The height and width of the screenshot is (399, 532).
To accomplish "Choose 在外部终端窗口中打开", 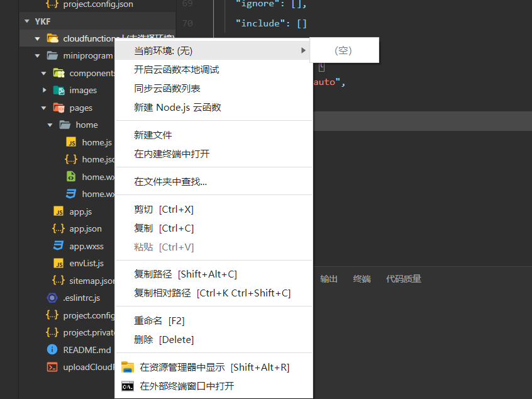I will click(x=214, y=386).
